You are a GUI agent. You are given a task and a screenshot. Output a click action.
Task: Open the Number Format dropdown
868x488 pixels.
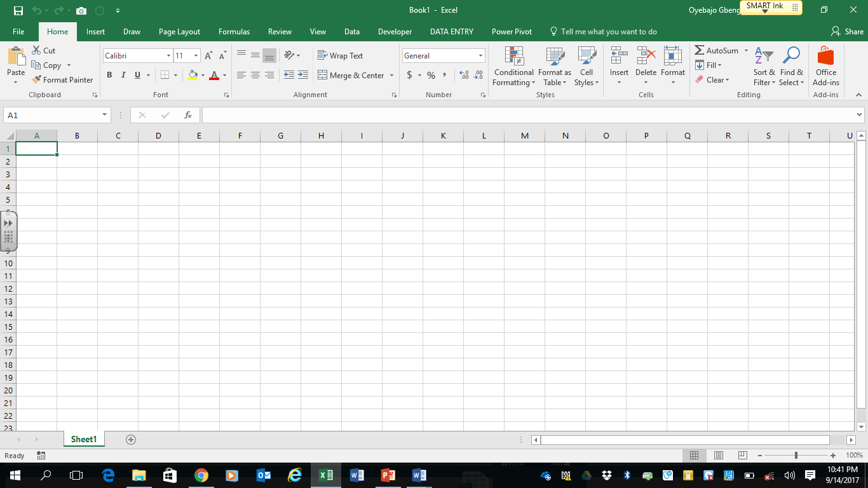[480, 55]
